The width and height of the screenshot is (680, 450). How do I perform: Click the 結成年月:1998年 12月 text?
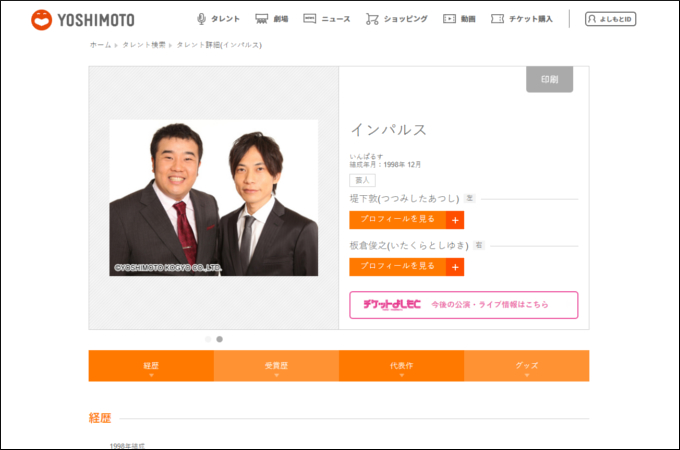point(385,165)
